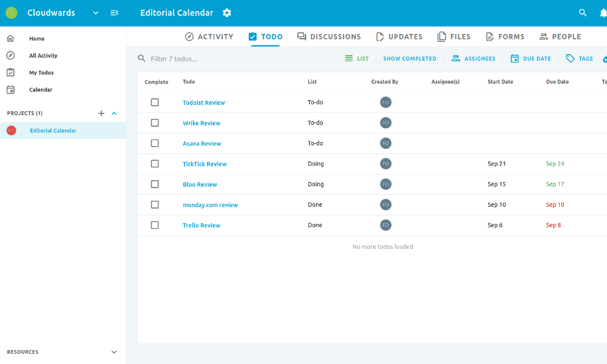Click the red Editorial Calendar project icon

click(11, 130)
